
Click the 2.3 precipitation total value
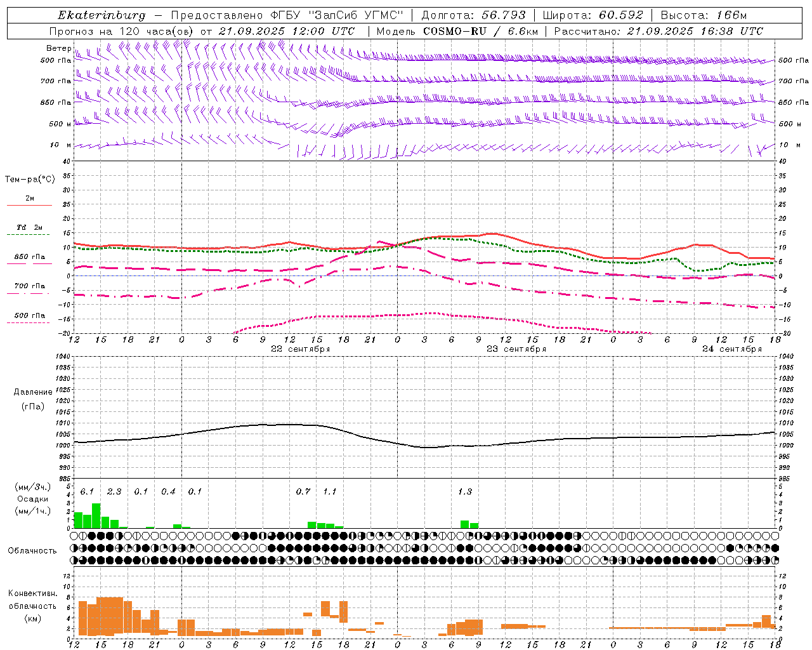coord(114,491)
